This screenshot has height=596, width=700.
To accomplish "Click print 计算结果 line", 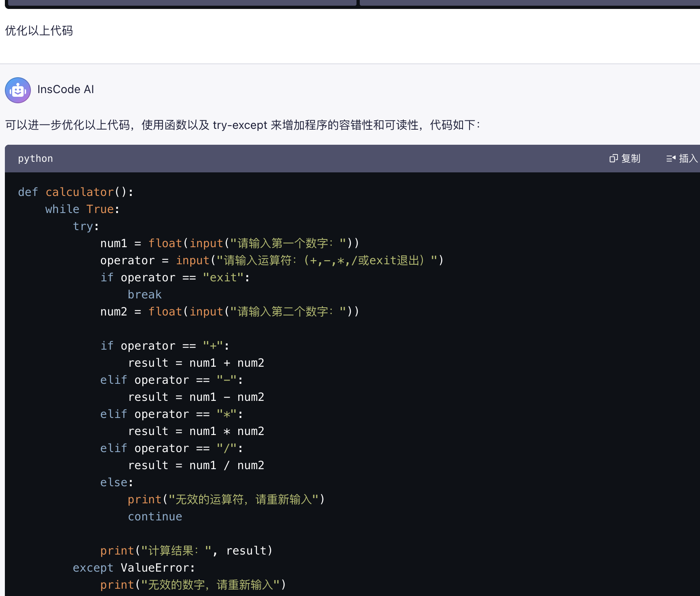I will [187, 550].
